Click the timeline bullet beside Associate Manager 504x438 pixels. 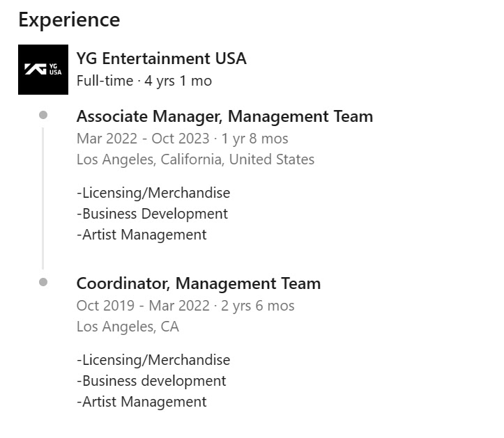tap(43, 115)
